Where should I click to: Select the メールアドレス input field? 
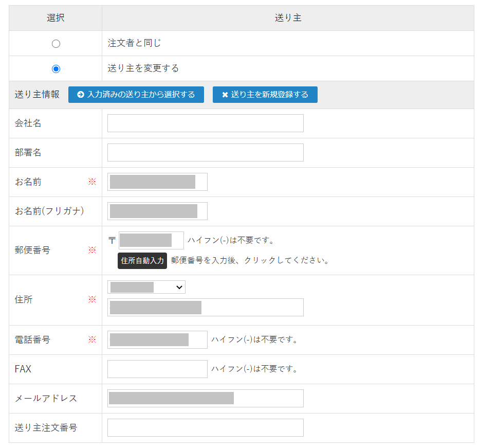coord(205,399)
